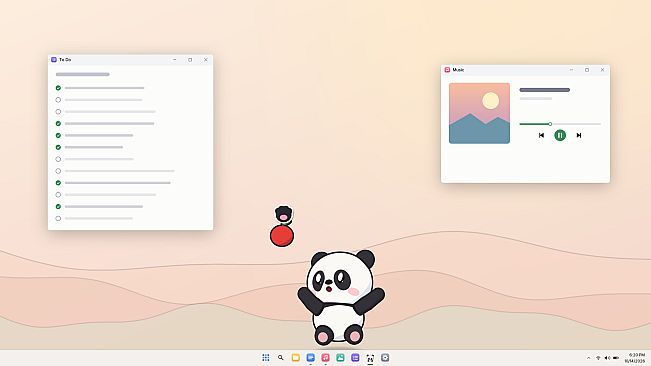The height and width of the screenshot is (366, 651).
Task: Open taskbar search magnifier
Action: 281,358
